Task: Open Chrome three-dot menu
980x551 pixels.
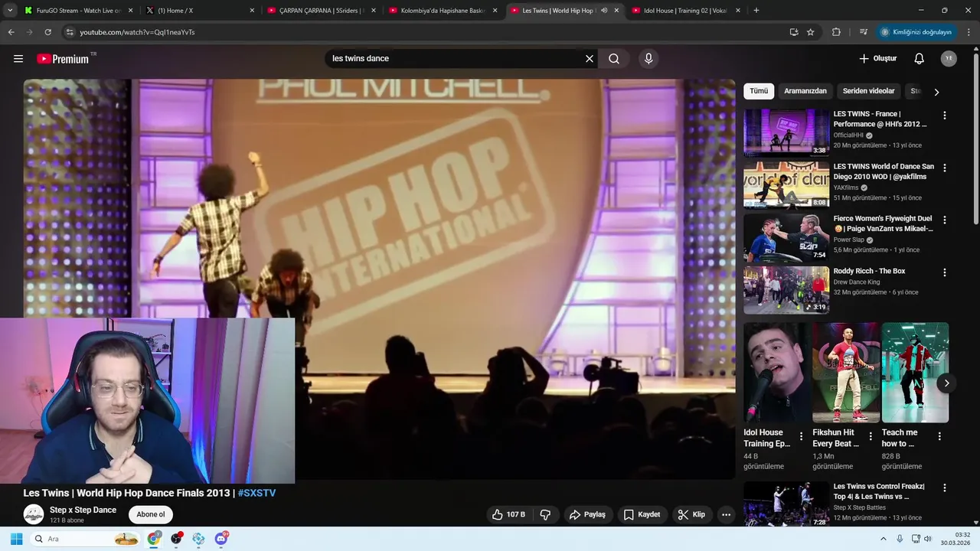Action: [969, 32]
